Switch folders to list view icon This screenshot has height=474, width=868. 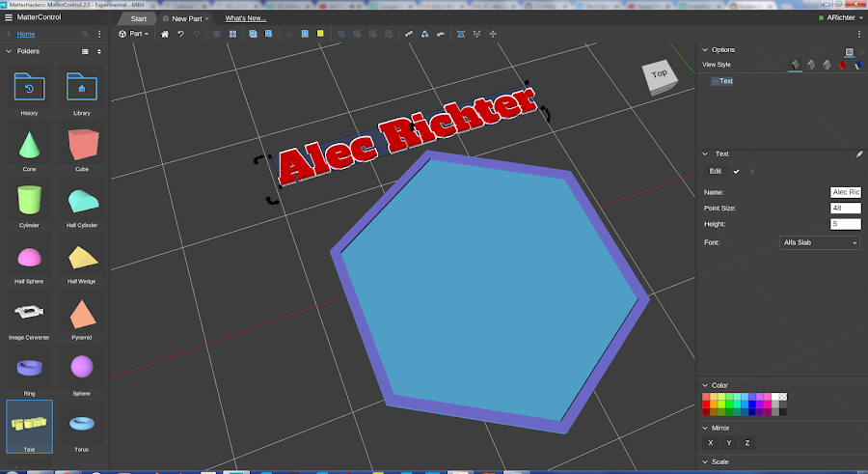(x=85, y=51)
